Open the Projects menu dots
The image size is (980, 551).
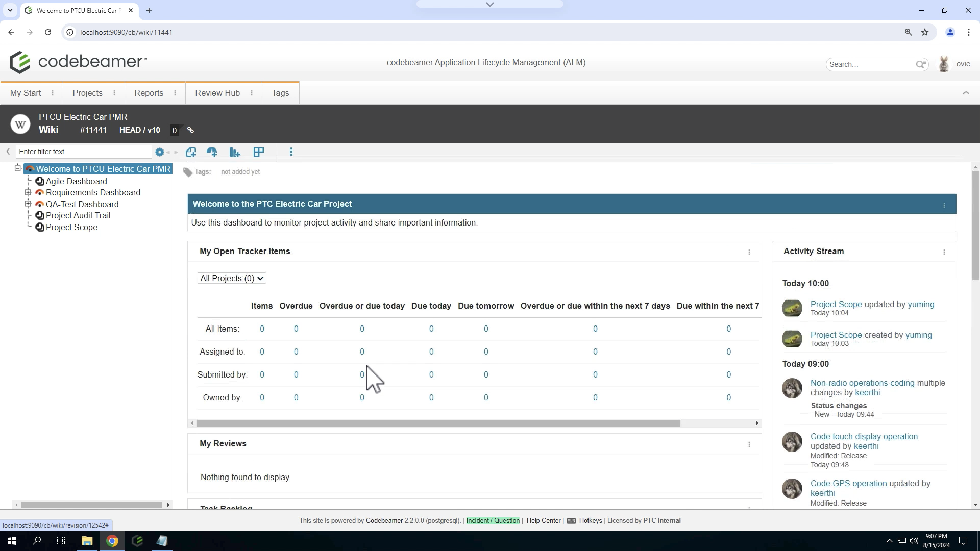(x=114, y=93)
